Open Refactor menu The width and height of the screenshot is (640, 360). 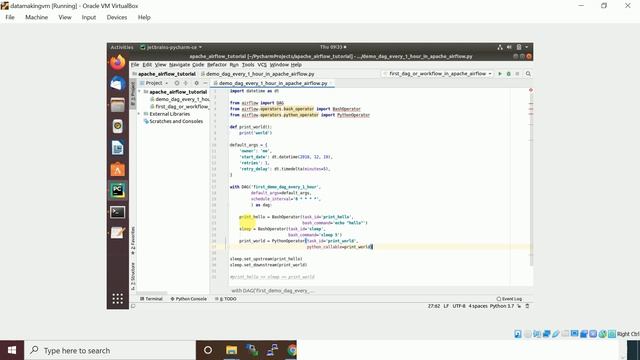(x=217, y=65)
